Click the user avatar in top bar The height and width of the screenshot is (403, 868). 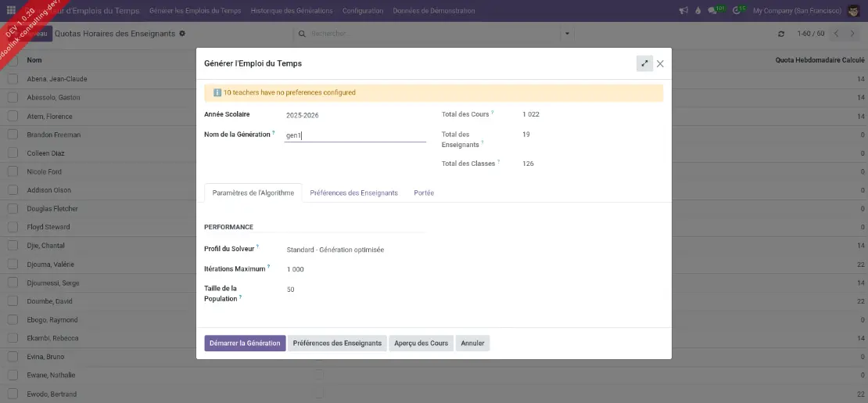click(854, 11)
